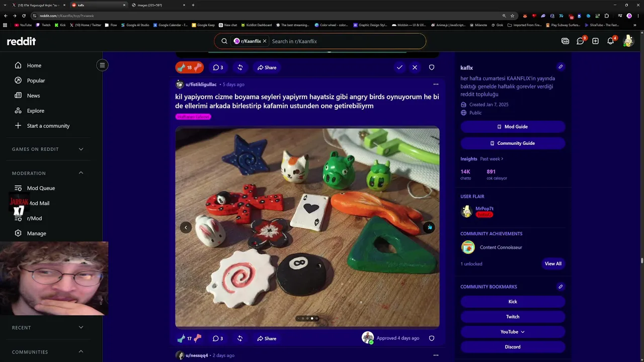Upvote the post with 17 votes
Viewport: 644px width, 362px height.
pos(181,338)
